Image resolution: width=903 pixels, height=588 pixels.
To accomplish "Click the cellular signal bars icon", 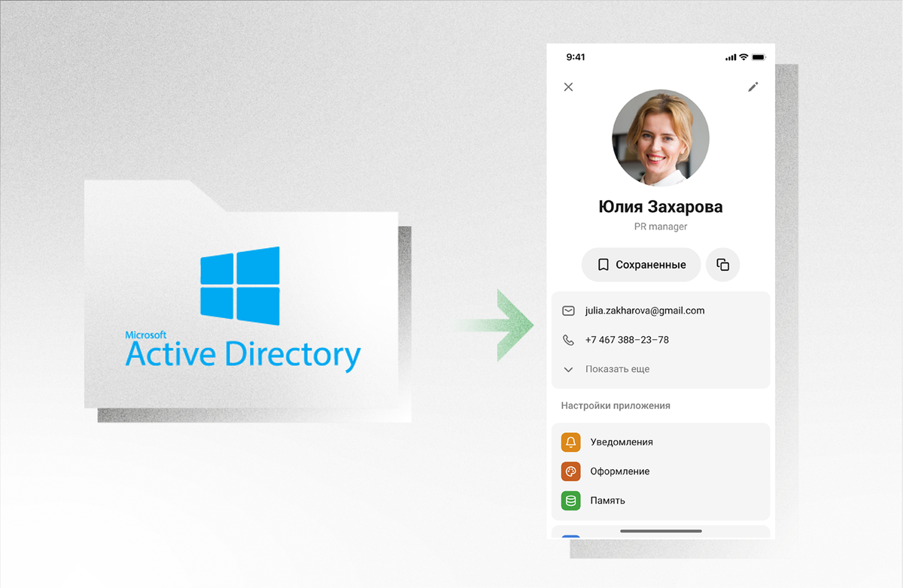I will click(731, 57).
